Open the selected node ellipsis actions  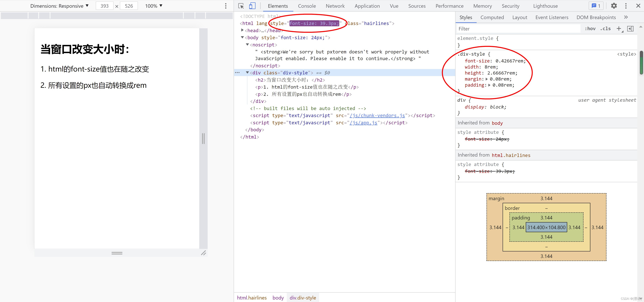[x=237, y=73]
